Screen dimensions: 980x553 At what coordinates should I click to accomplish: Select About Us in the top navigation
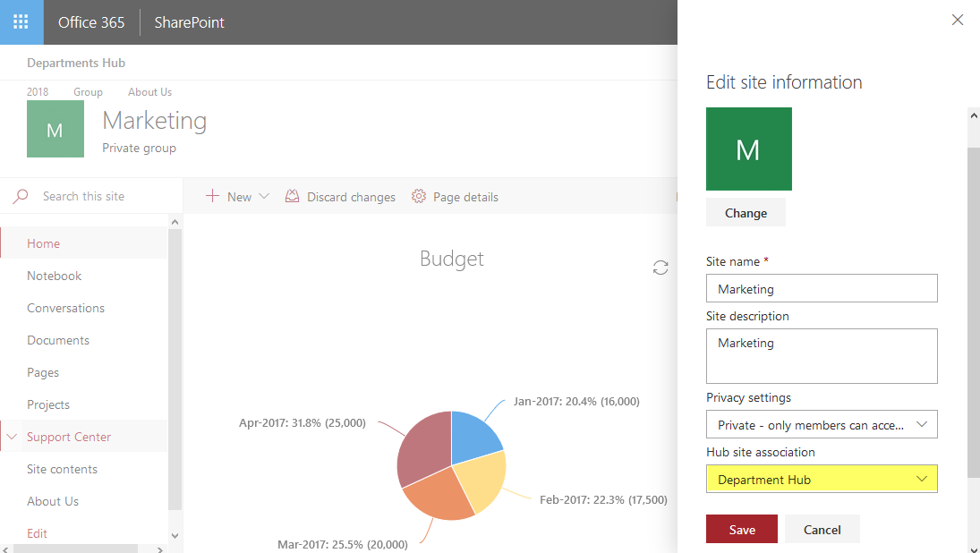(x=149, y=91)
